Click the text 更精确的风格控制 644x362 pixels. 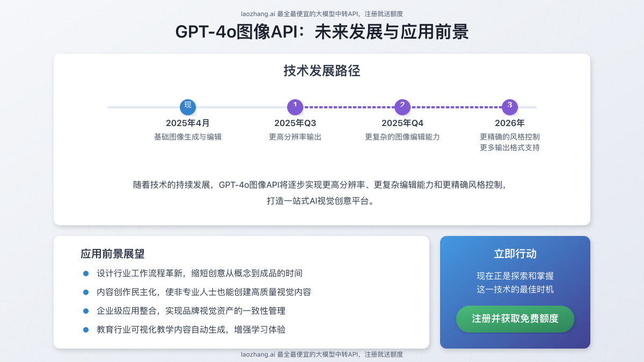coord(510,137)
